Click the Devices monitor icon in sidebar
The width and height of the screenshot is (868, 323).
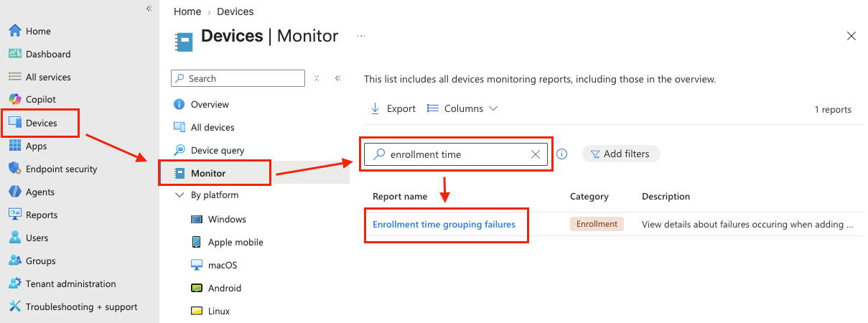14,123
